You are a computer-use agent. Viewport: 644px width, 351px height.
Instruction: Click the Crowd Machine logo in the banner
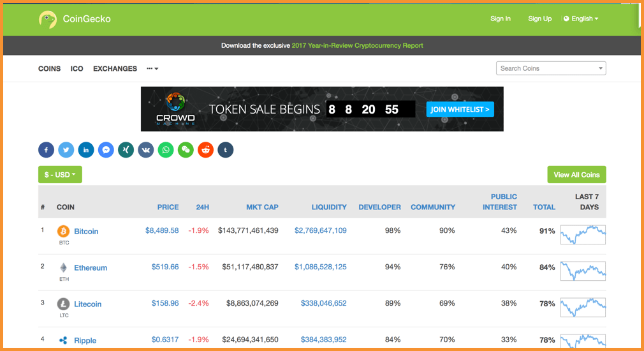coord(175,109)
